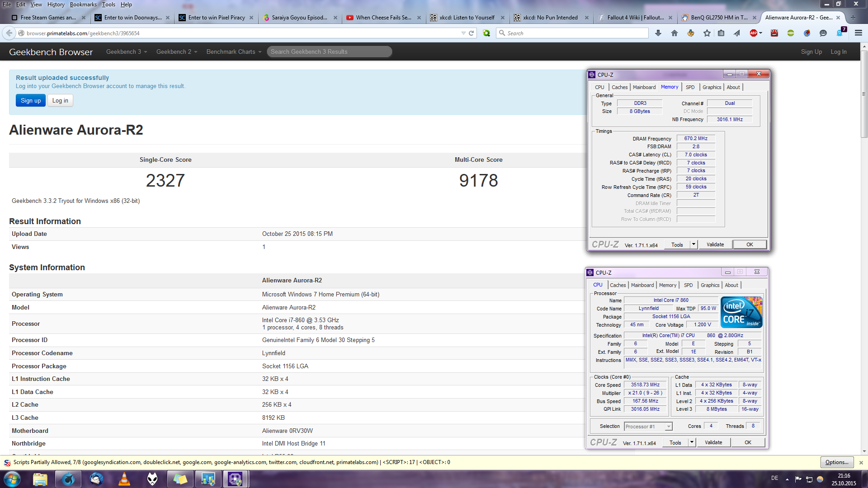Image resolution: width=868 pixels, height=488 pixels.
Task: Close the NoScript notification bar
Action: [861, 462]
